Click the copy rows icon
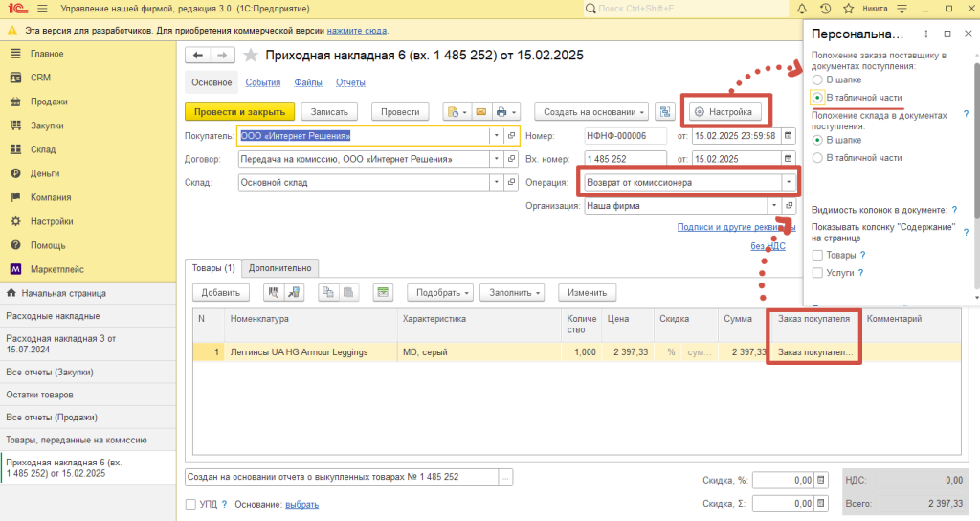The image size is (980, 521). click(x=328, y=293)
